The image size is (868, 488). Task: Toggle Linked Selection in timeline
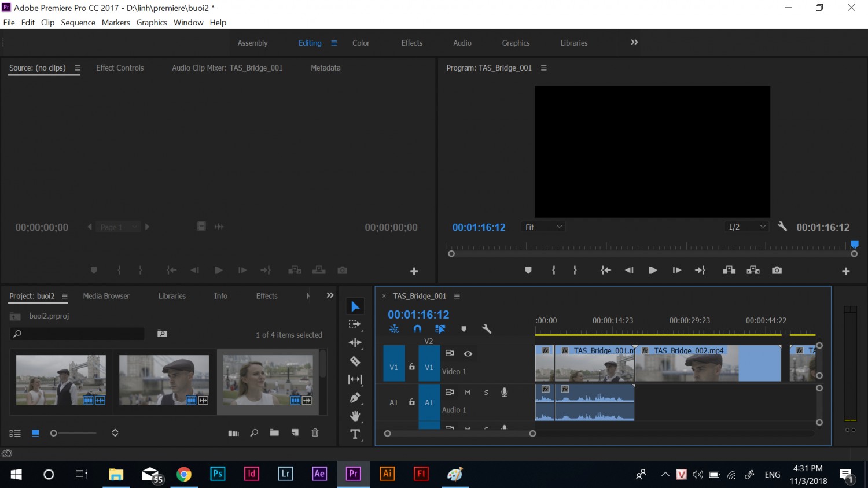pos(440,329)
